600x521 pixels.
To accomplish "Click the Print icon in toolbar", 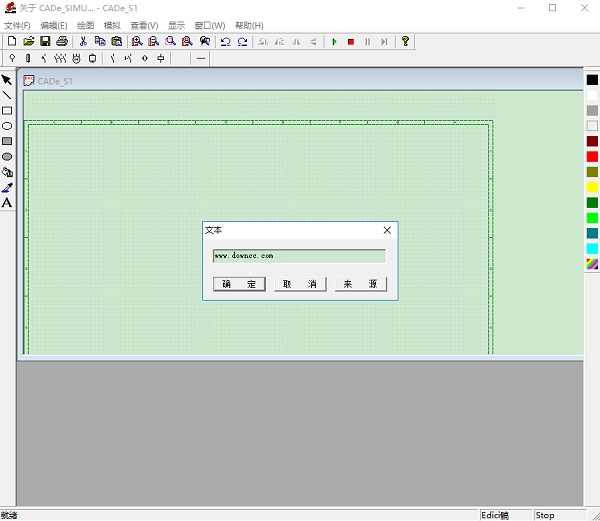I will click(x=62, y=41).
